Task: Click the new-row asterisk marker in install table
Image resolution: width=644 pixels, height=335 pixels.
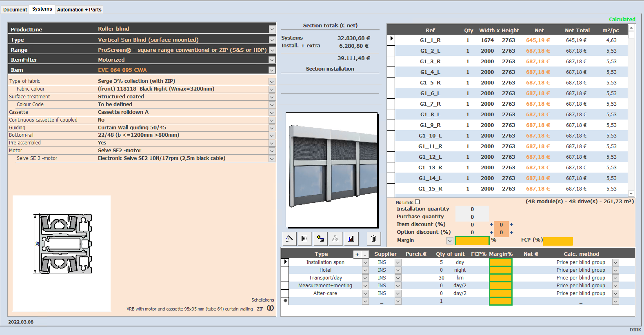Action: click(x=285, y=301)
